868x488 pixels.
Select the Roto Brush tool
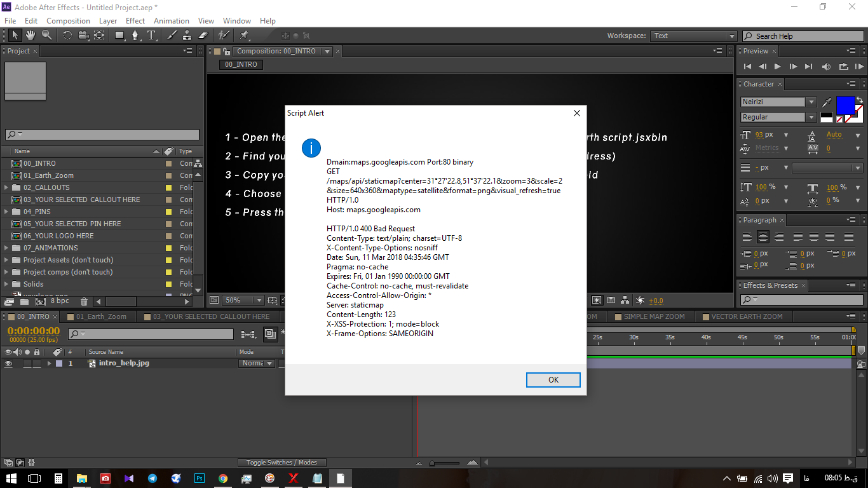224,36
